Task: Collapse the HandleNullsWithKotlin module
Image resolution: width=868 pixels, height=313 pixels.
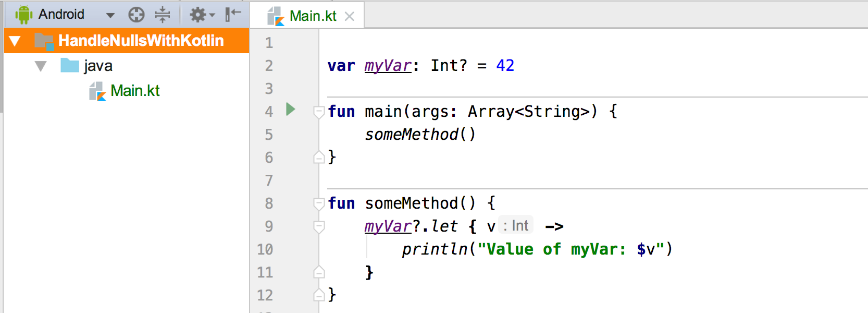Action: pyautogui.click(x=15, y=41)
